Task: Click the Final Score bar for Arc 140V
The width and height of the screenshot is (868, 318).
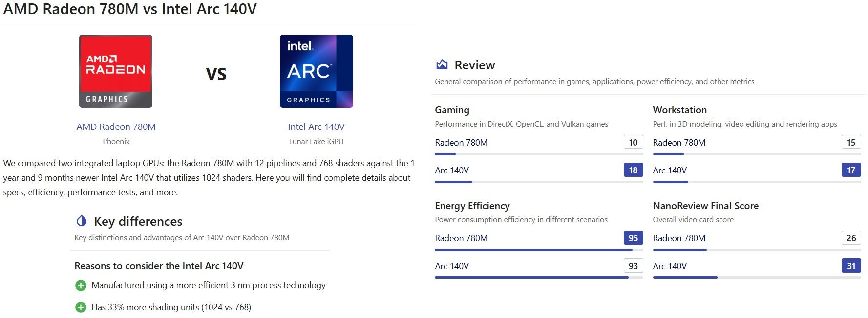Action: pyautogui.click(x=757, y=277)
